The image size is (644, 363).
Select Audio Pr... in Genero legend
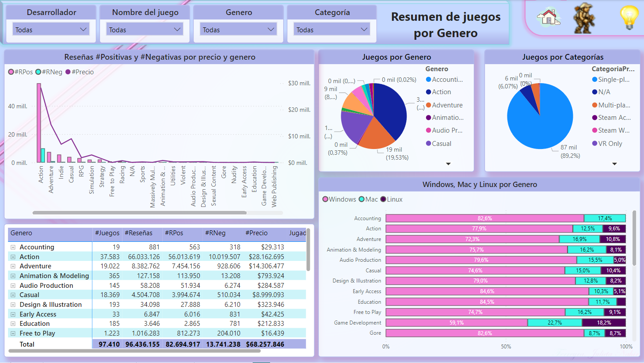[x=444, y=130]
